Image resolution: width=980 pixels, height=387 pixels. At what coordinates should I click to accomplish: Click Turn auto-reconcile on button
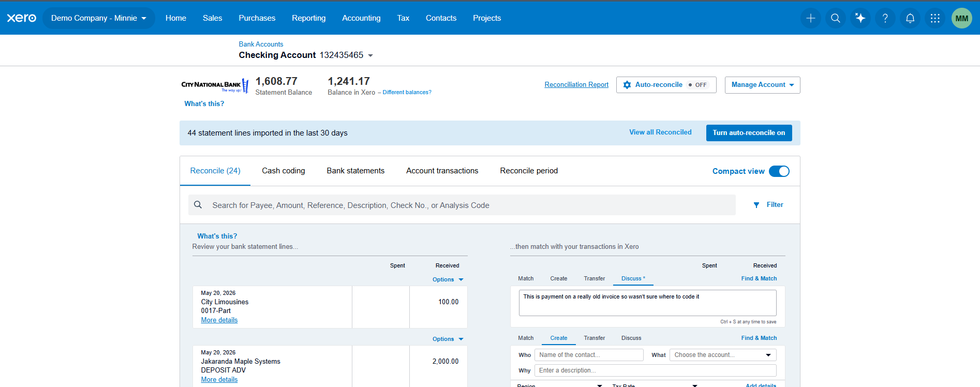pyautogui.click(x=749, y=133)
